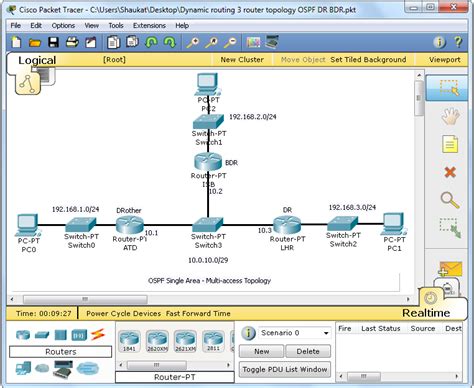
Task: Click the Copy toolbar icon
Action: click(113, 42)
